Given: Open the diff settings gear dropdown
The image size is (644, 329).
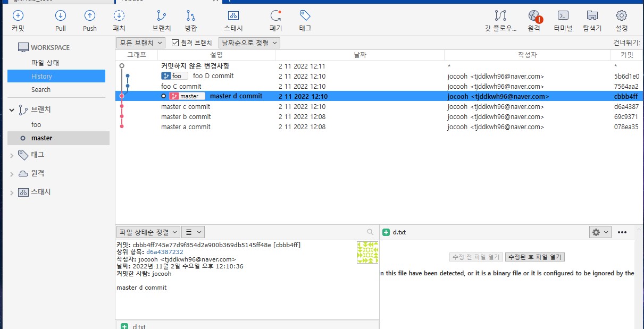Looking at the screenshot, I should click(600, 232).
